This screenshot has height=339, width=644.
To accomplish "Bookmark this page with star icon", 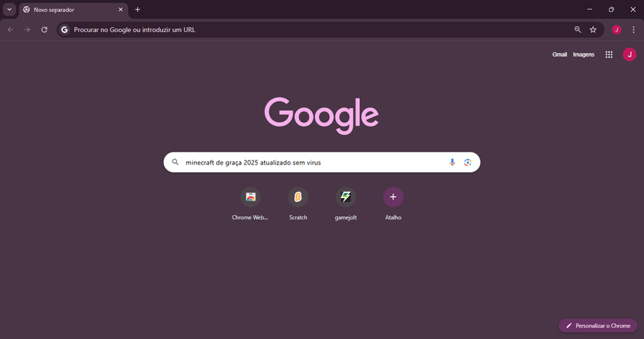I will (x=593, y=29).
